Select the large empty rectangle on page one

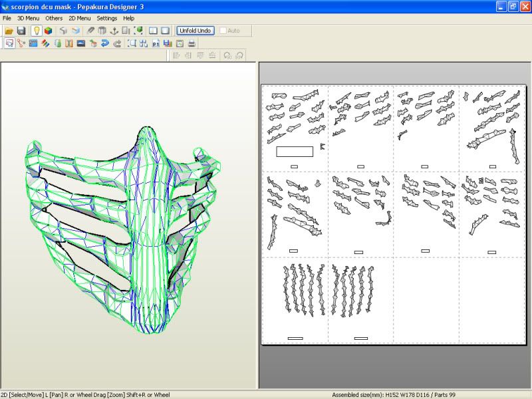(x=295, y=152)
